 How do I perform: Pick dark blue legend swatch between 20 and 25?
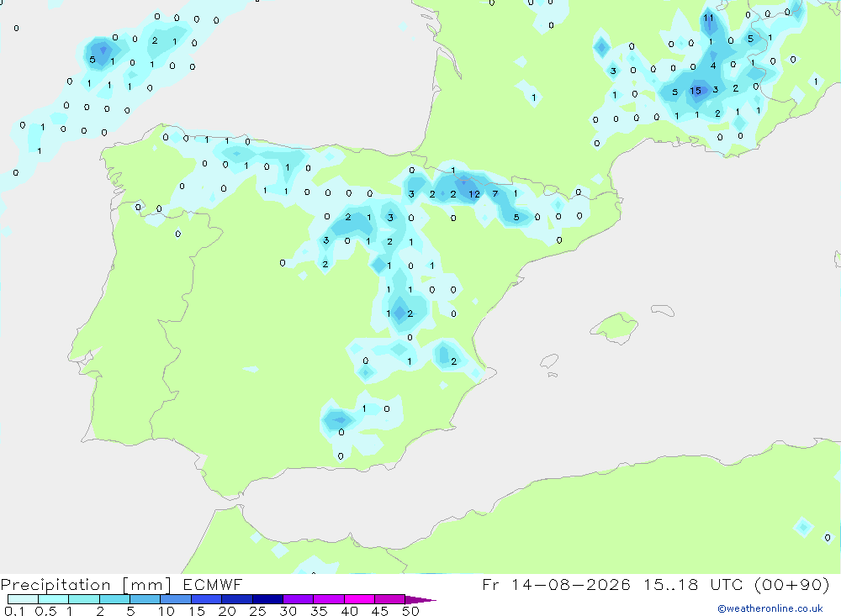[236, 599]
